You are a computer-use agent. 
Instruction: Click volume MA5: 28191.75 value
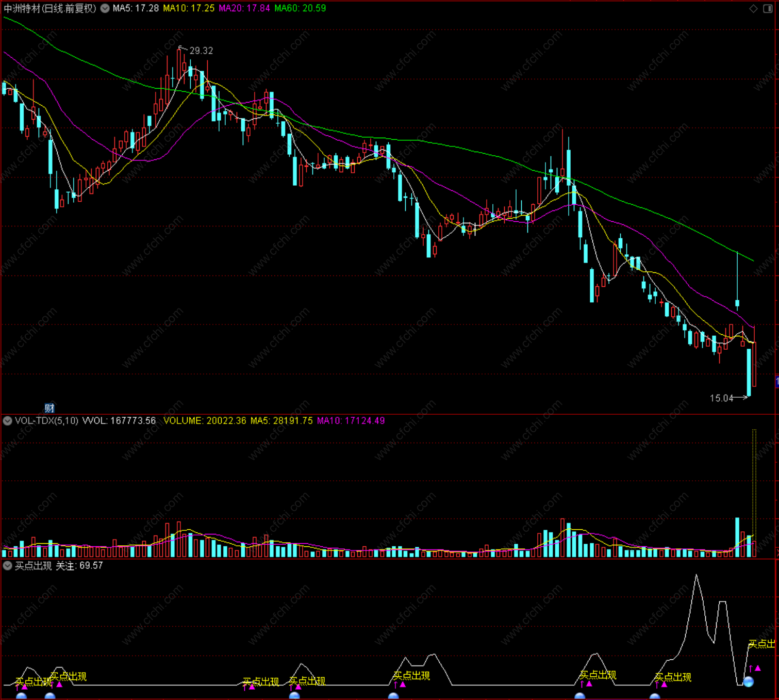281,421
